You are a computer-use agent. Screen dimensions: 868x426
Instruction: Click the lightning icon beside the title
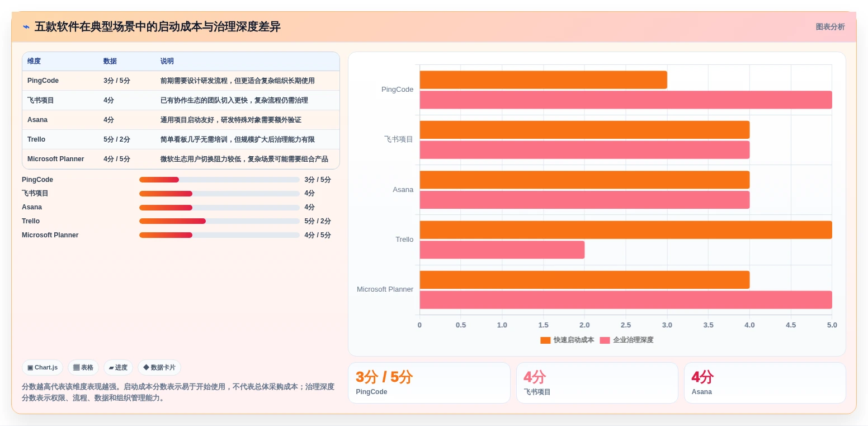coord(26,27)
